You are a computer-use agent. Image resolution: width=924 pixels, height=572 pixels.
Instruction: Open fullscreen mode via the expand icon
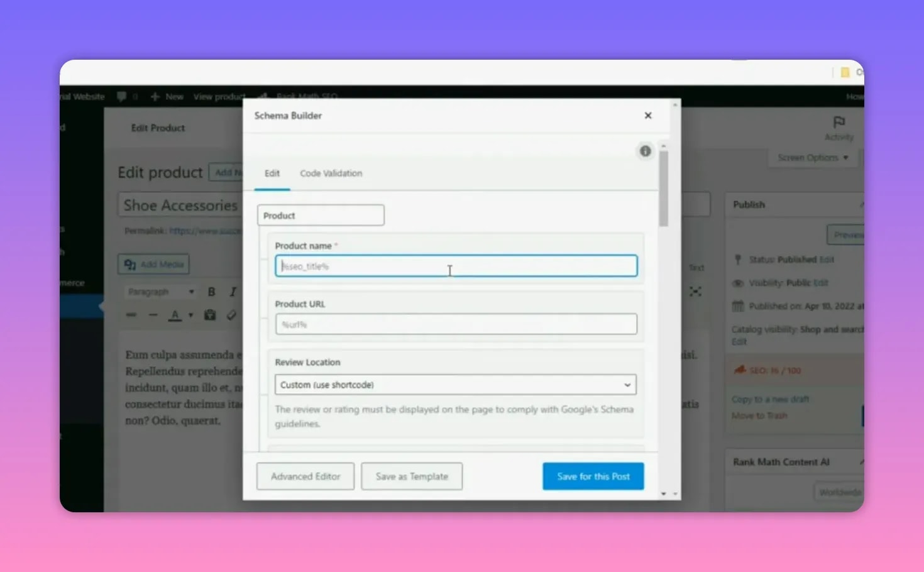coord(696,291)
